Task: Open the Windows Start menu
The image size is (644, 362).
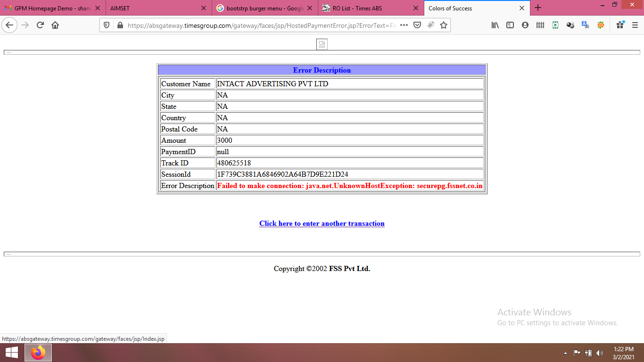Action: (x=12, y=353)
